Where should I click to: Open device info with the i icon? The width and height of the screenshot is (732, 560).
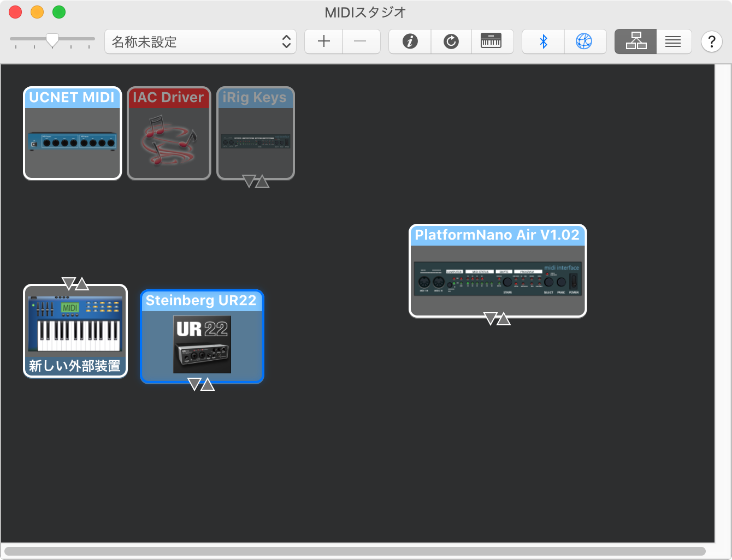click(410, 41)
